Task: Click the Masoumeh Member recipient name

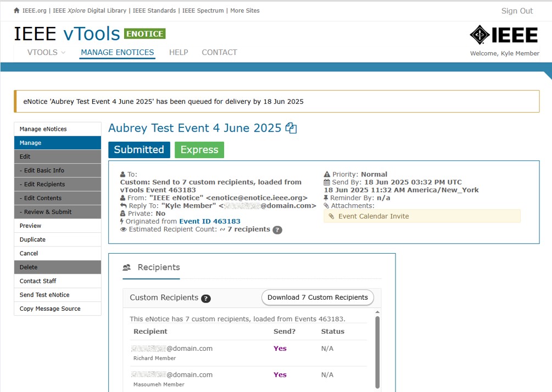Action: pyautogui.click(x=159, y=385)
